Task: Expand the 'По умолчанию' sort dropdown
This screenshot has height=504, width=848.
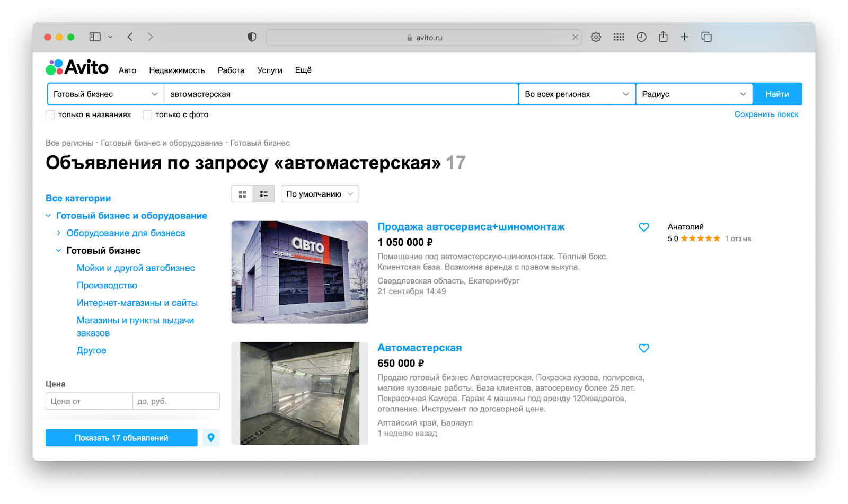Action: 320,194
